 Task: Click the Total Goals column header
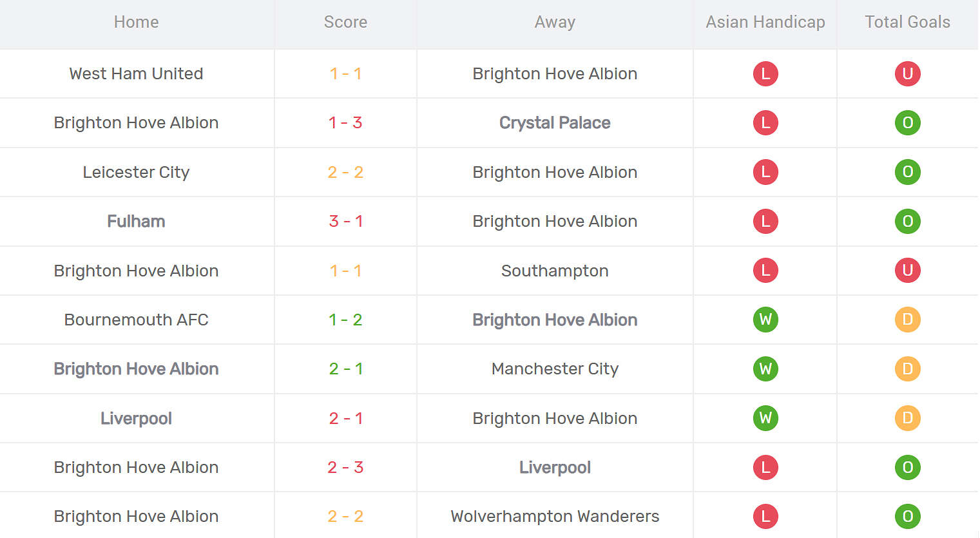(x=907, y=22)
